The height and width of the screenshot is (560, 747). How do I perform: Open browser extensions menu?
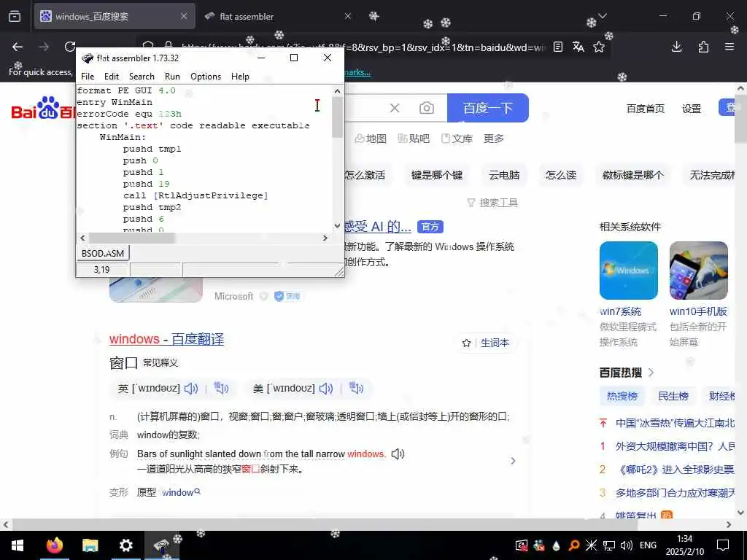click(703, 47)
